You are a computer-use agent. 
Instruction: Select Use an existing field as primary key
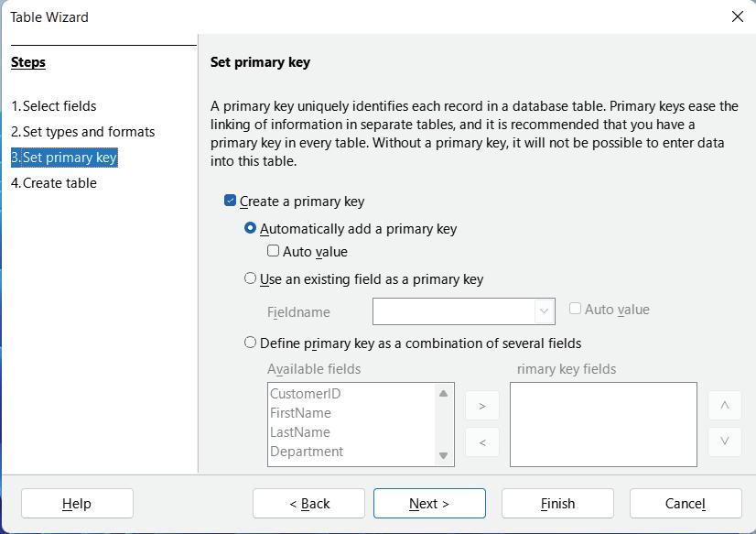[251, 278]
